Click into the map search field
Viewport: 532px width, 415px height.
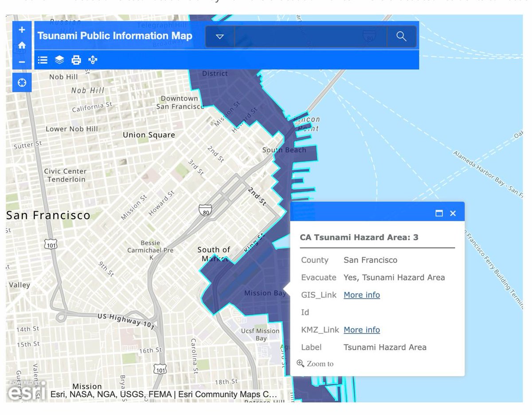pyautogui.click(x=310, y=36)
